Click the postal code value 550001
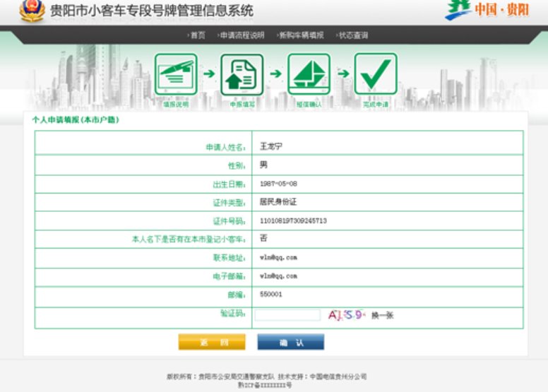548x392 pixels. (x=271, y=294)
